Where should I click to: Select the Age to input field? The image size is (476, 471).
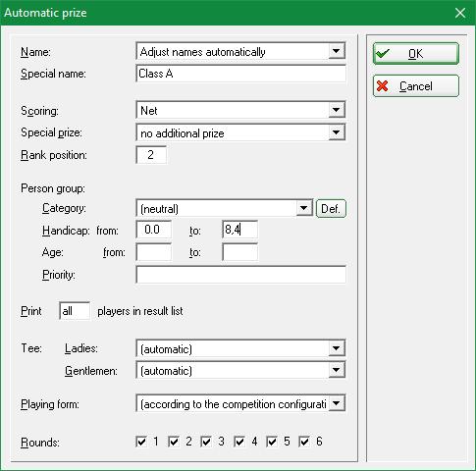click(240, 252)
